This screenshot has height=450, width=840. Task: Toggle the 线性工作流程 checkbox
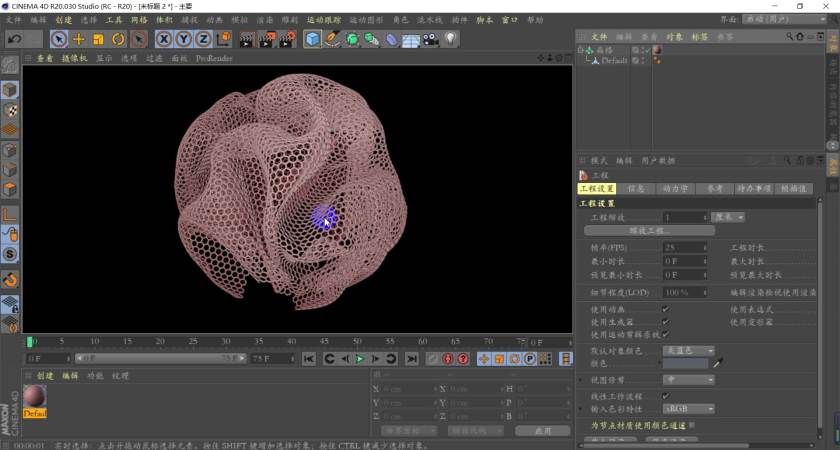point(666,396)
